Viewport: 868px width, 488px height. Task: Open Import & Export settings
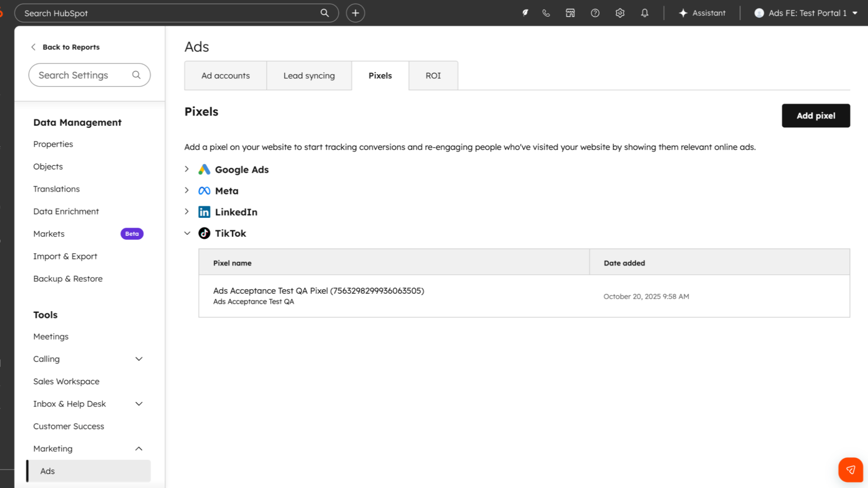pyautogui.click(x=65, y=256)
